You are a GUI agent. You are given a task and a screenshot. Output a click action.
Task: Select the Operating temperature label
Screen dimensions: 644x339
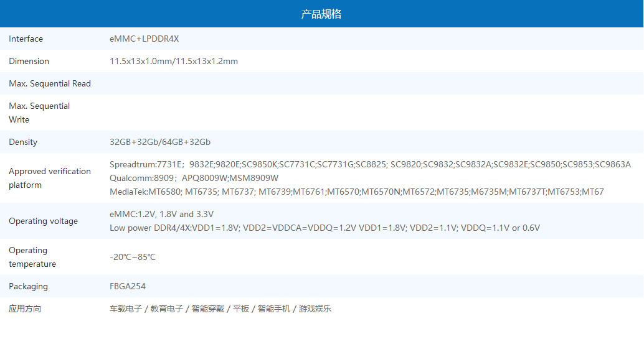[32, 258]
